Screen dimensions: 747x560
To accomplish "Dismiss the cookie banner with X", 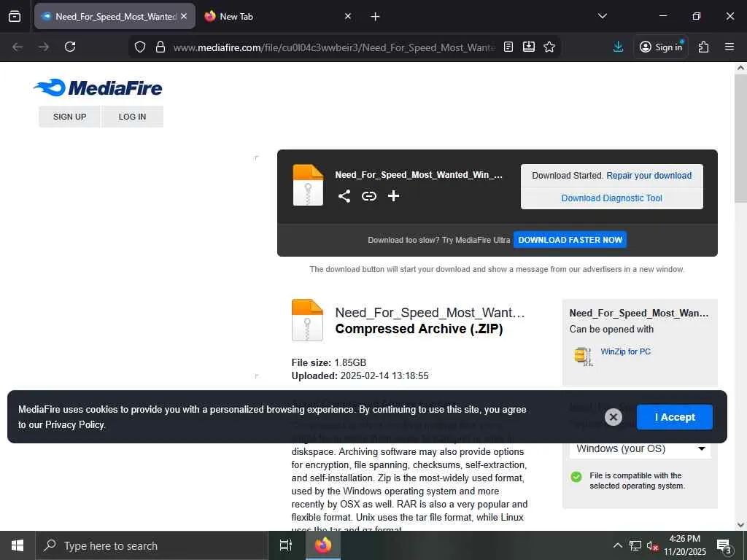I will tap(613, 417).
